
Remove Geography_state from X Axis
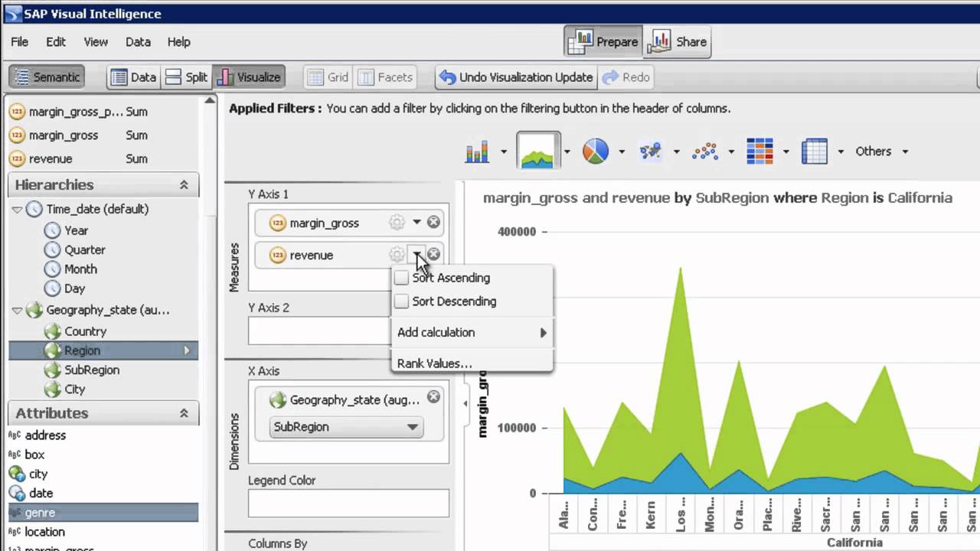[433, 396]
